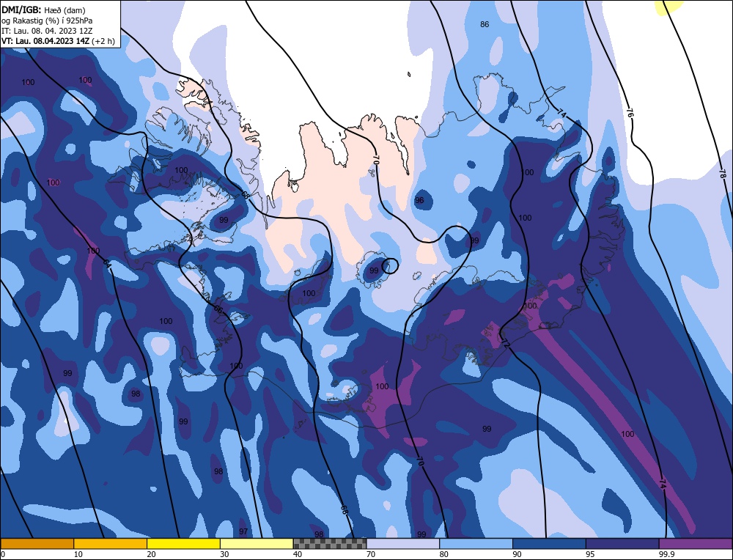Viewport: 733px width, 560px height.
Task: Click the legend tick label '90'
Action: click(x=517, y=554)
